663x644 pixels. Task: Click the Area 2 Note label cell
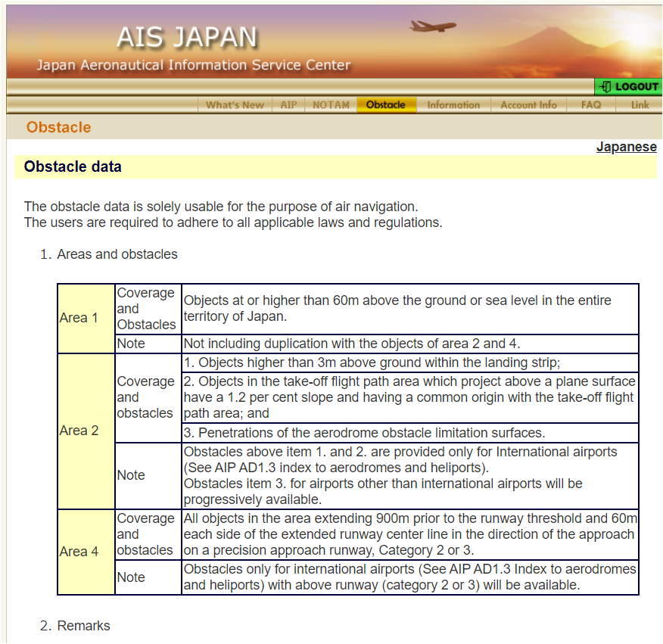[148, 475]
